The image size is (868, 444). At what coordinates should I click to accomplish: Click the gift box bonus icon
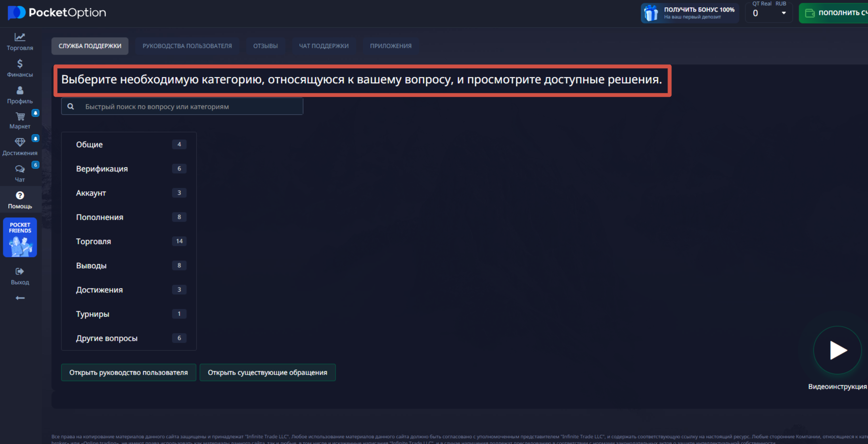point(651,13)
